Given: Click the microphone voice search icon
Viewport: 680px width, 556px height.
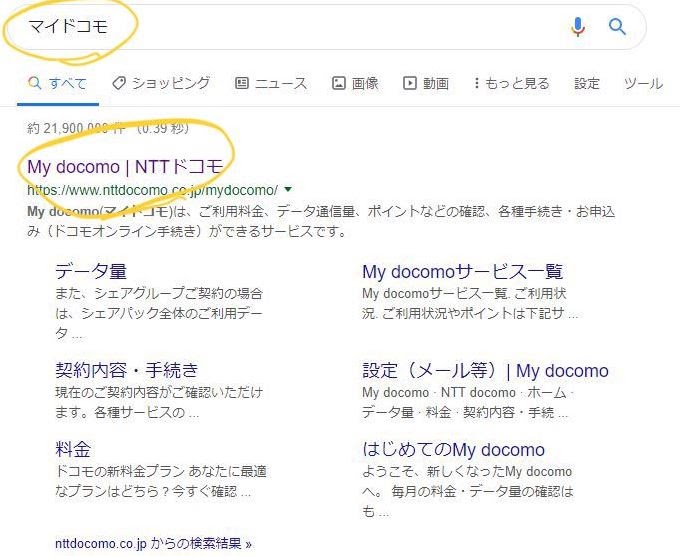Looking at the screenshot, I should (x=578, y=26).
